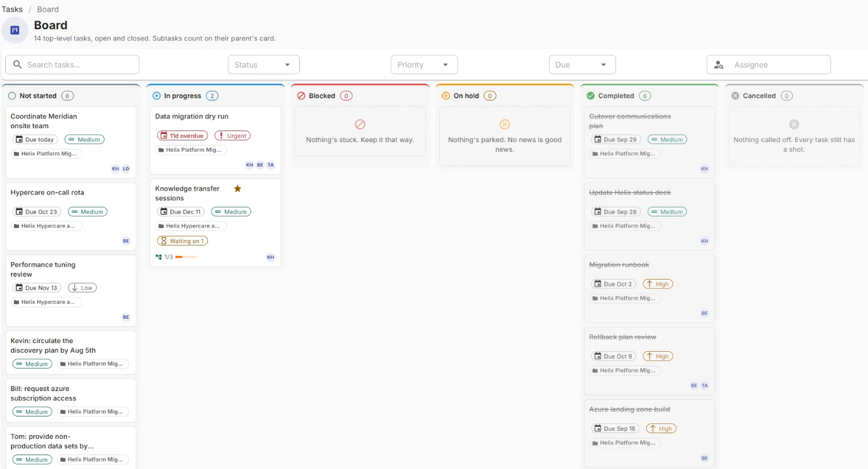Image resolution: width=868 pixels, height=469 pixels.
Task: Click the In progress play icon
Action: click(x=157, y=96)
